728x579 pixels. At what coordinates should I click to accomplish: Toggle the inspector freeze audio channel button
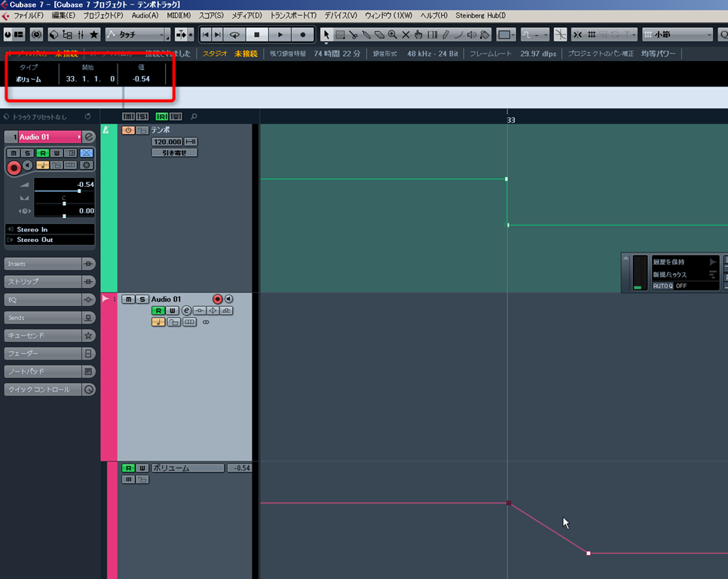click(87, 165)
